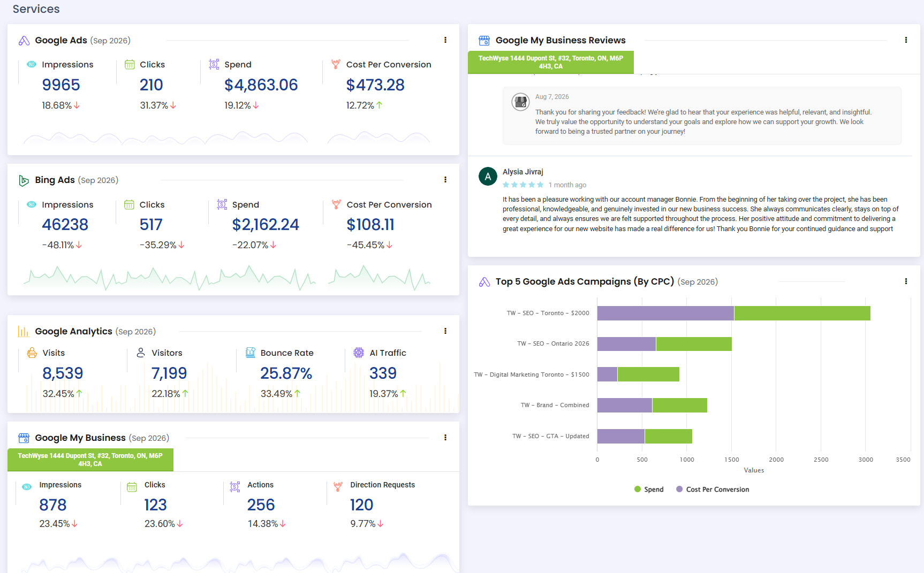Open Top 5 Google Ads Campaigns options menu

point(906,281)
